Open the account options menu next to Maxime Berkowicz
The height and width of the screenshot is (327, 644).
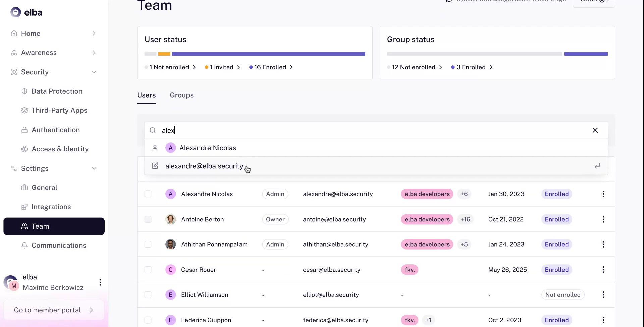(x=100, y=282)
